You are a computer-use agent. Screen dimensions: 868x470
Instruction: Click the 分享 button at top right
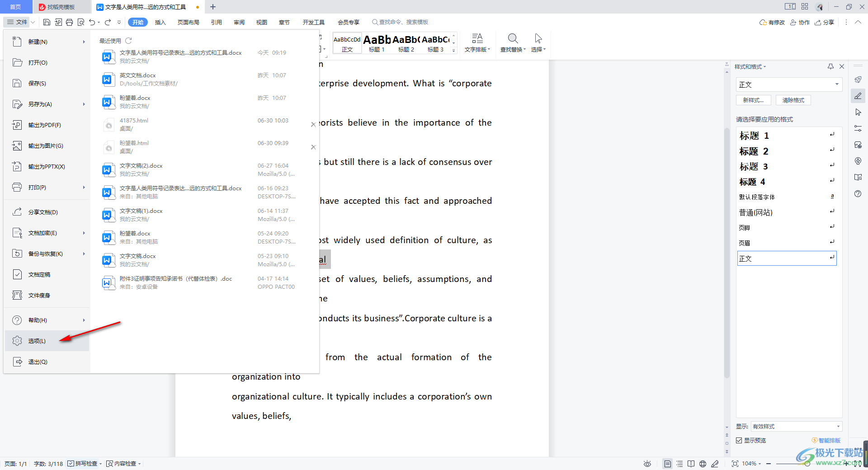click(825, 22)
